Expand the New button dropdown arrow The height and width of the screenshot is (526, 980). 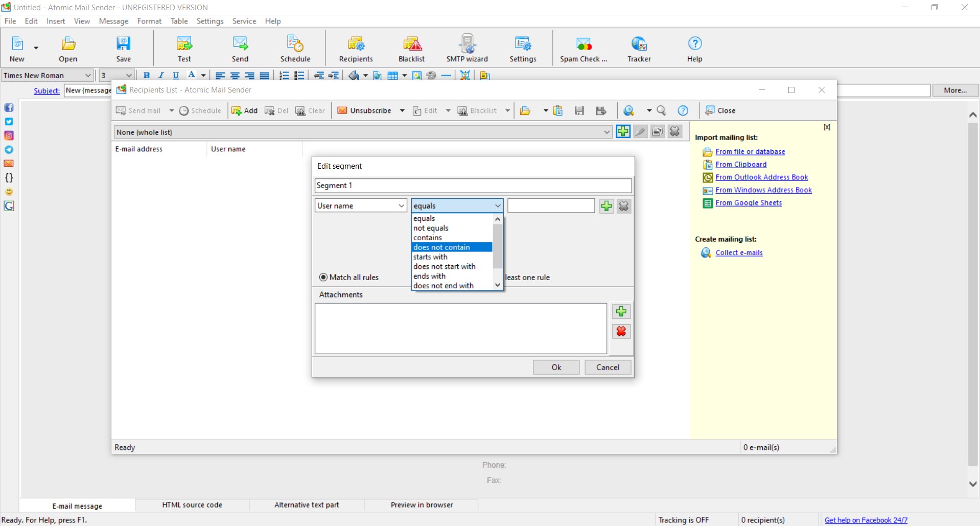pos(36,48)
